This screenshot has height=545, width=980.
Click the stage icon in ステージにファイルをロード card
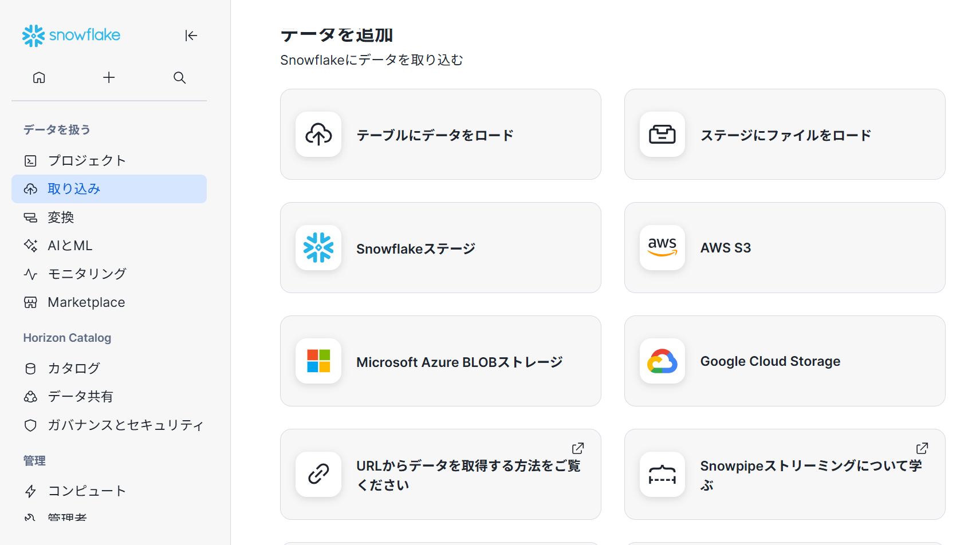[x=662, y=135]
